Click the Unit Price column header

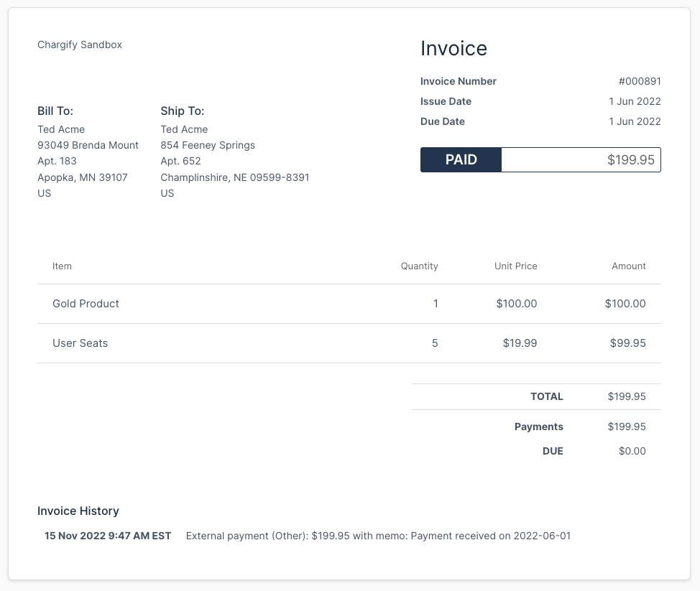[515, 266]
